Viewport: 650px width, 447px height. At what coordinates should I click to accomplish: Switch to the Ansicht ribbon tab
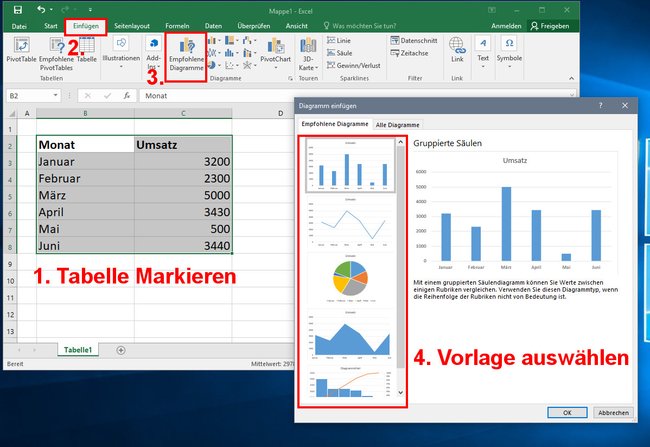click(x=296, y=26)
